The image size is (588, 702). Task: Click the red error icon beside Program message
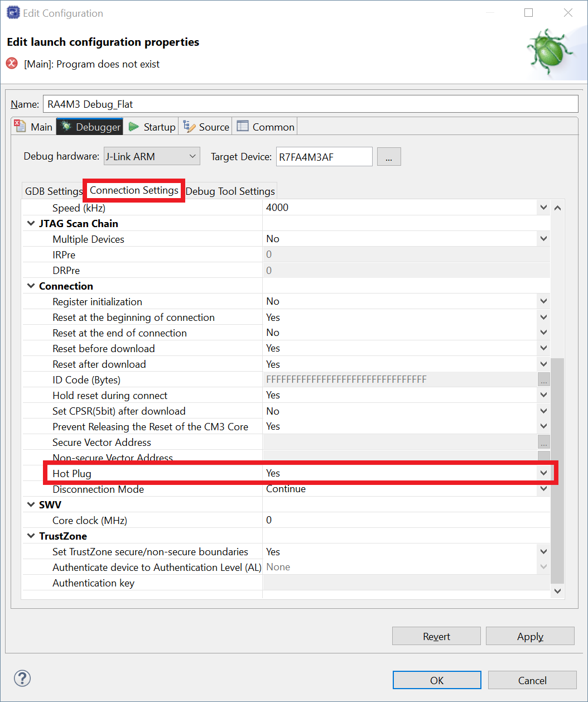tap(12, 64)
